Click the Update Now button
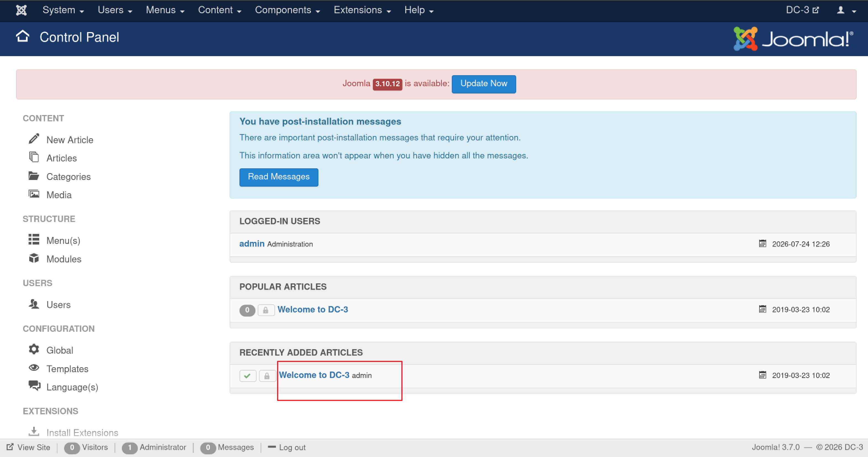The height and width of the screenshot is (457, 868). 484,84
